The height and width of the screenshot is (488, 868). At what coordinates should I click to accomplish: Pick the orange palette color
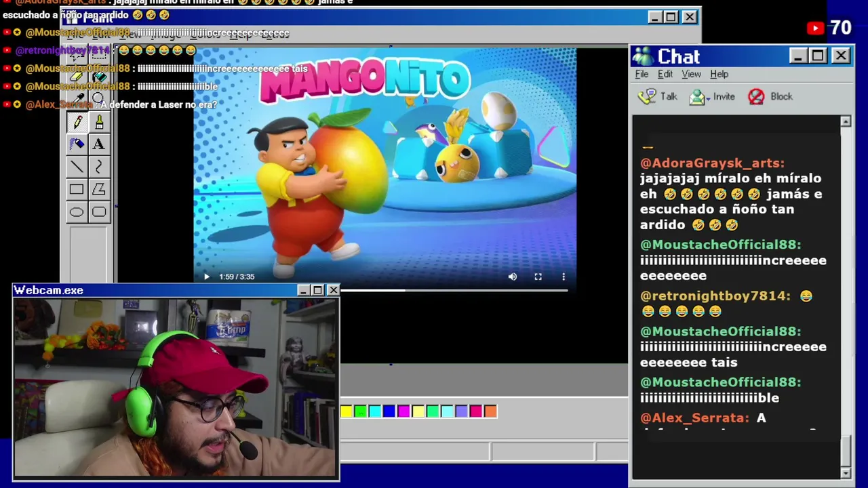[x=490, y=411]
